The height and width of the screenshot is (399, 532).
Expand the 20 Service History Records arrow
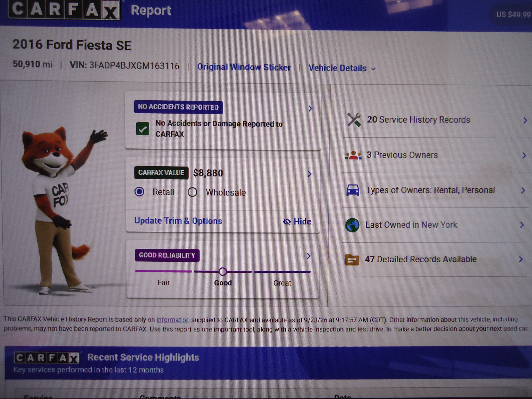525,120
